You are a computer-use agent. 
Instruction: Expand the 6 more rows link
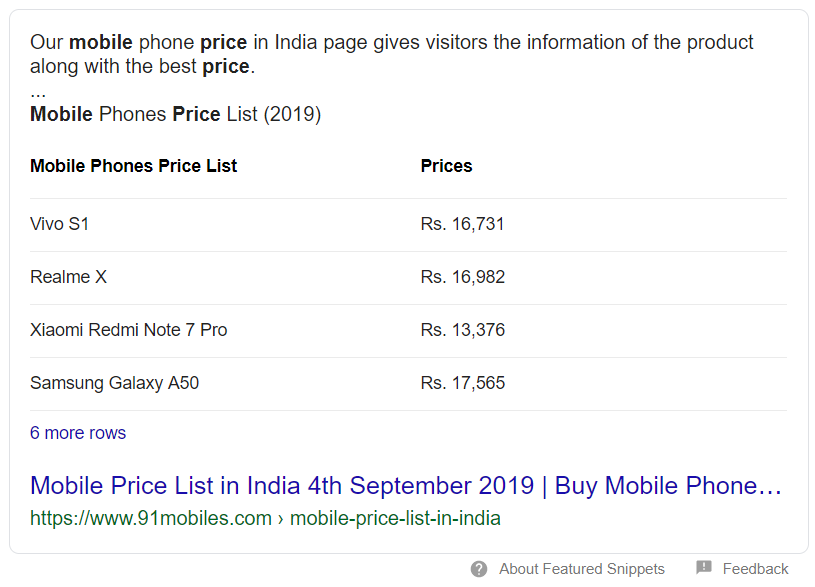tap(78, 433)
